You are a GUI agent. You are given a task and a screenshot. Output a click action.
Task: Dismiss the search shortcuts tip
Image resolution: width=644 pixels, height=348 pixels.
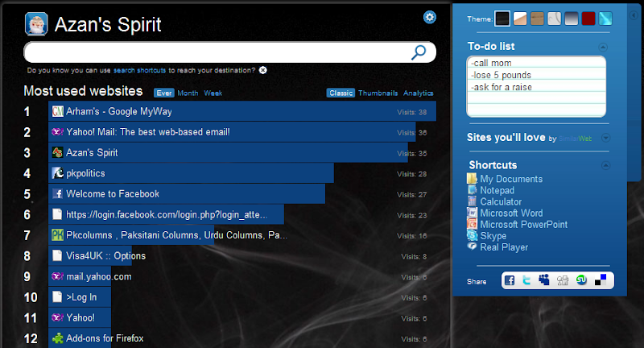[x=263, y=70]
